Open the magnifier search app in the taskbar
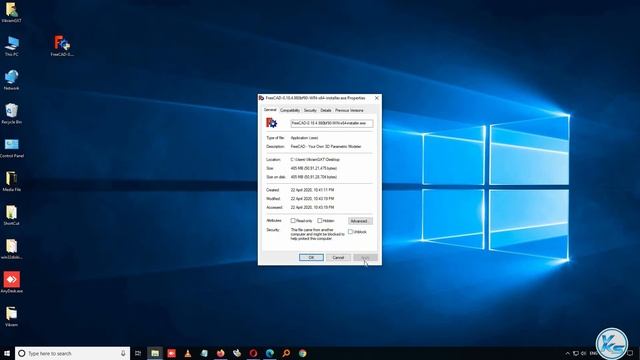 pyautogui.click(x=286, y=353)
